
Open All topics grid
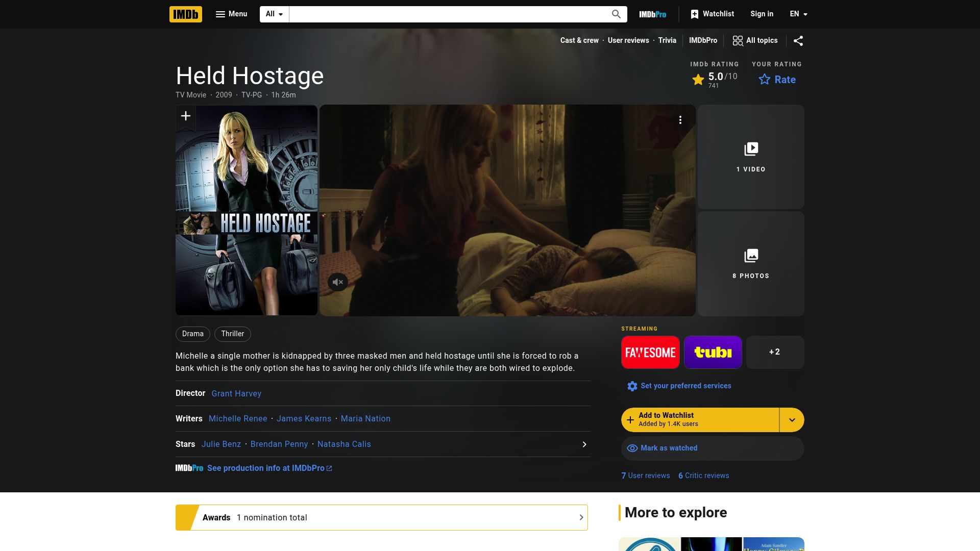point(755,40)
